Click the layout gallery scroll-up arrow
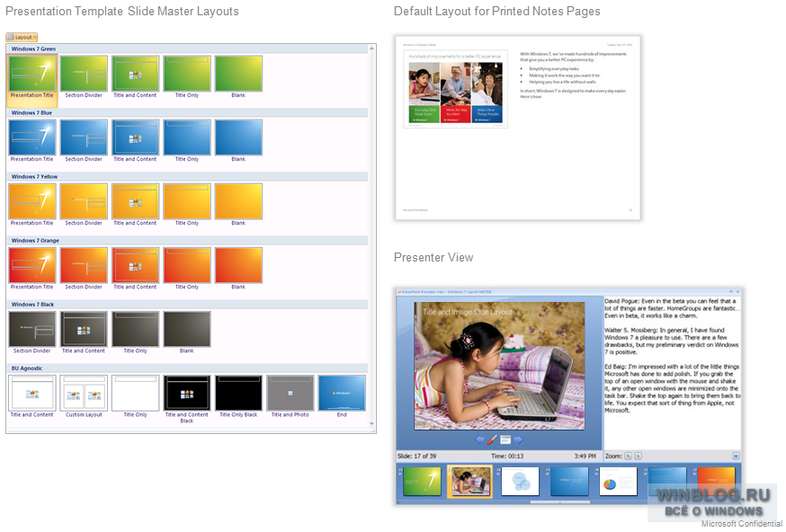Screen dimensions: 786x532 pyautogui.click(x=372, y=49)
